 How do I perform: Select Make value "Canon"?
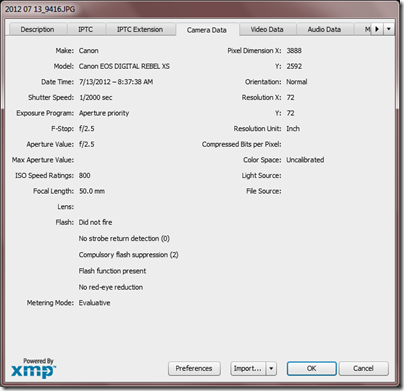(x=89, y=51)
